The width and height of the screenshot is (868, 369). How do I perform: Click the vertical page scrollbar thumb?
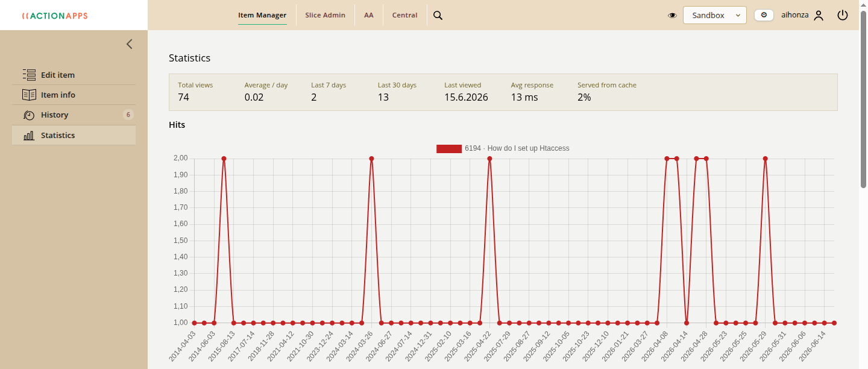[863, 100]
